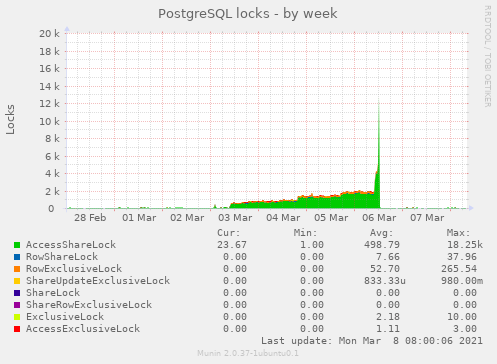Screen dimensions: 497x364
Task: Select the ShareLock legend label
Action: pyautogui.click(x=53, y=293)
